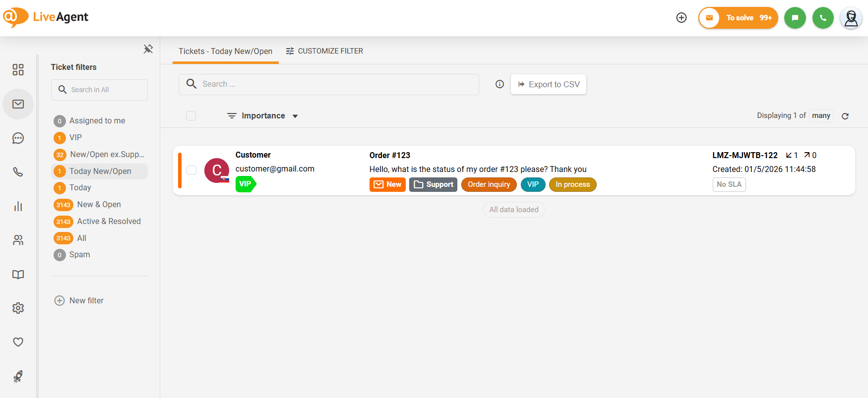Click Export to CSV button
The width and height of the screenshot is (868, 398).
click(549, 84)
